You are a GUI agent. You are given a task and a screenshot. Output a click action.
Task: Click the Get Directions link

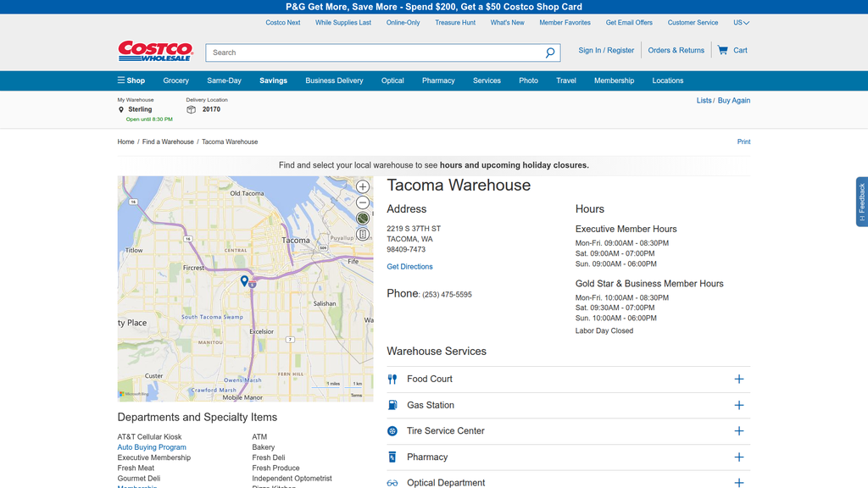409,266
